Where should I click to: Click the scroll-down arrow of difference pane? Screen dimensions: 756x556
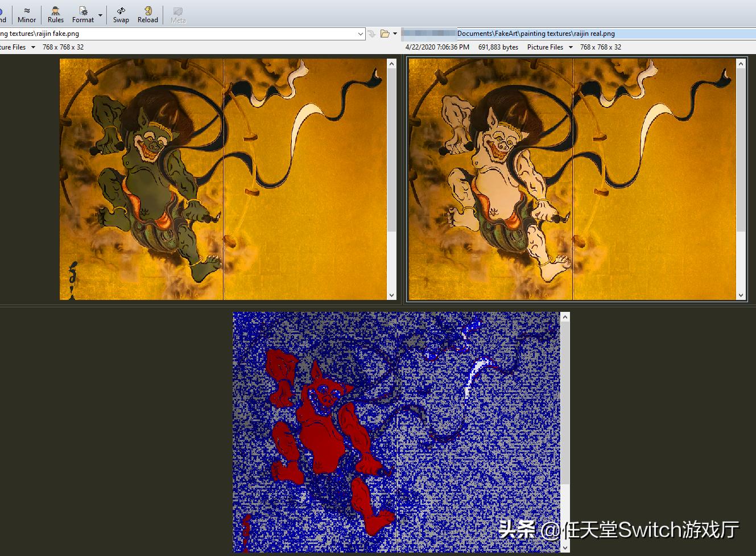(x=565, y=547)
